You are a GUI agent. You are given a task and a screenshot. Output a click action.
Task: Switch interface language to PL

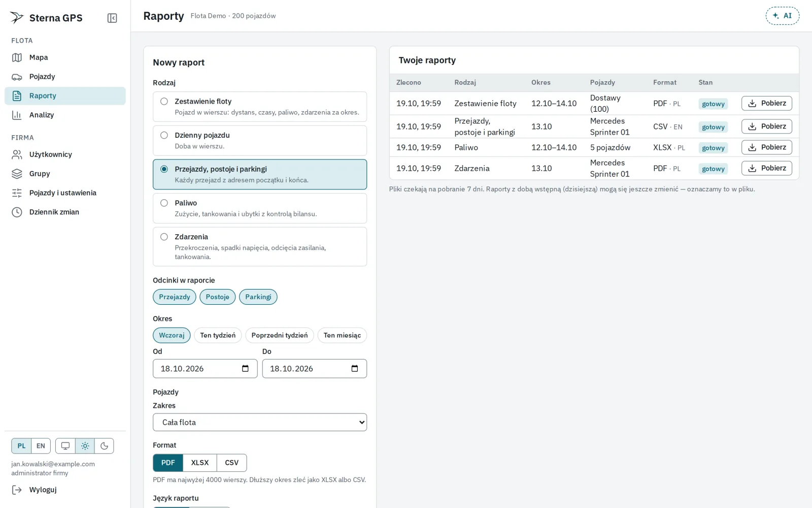[21, 446]
